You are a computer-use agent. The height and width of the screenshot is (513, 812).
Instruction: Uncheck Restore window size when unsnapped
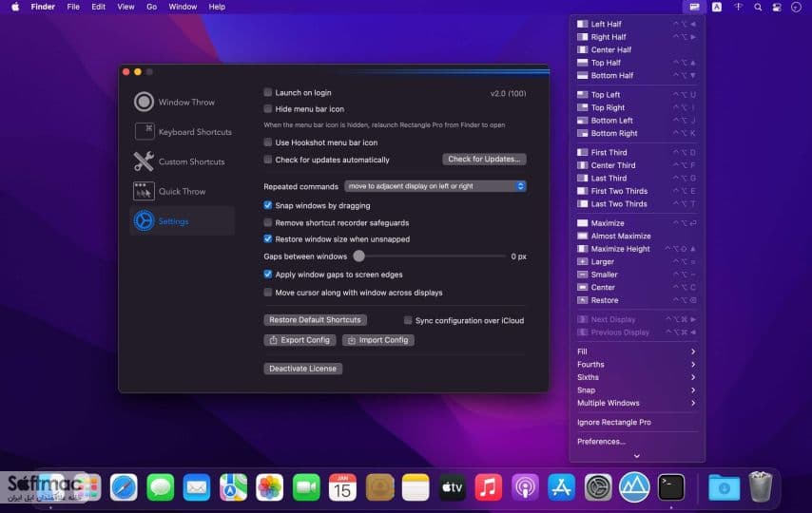point(268,238)
